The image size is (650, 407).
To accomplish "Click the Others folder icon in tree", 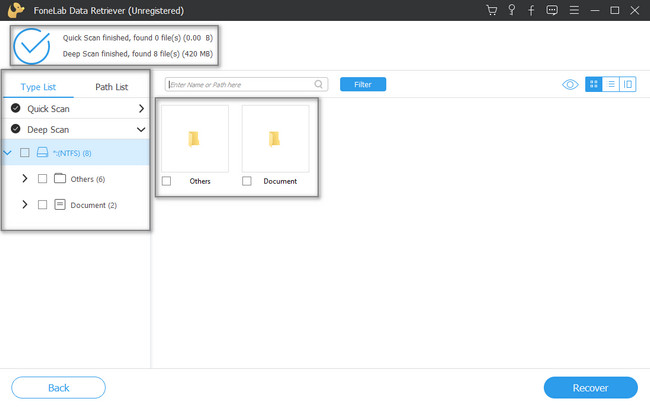I will pyautogui.click(x=60, y=178).
